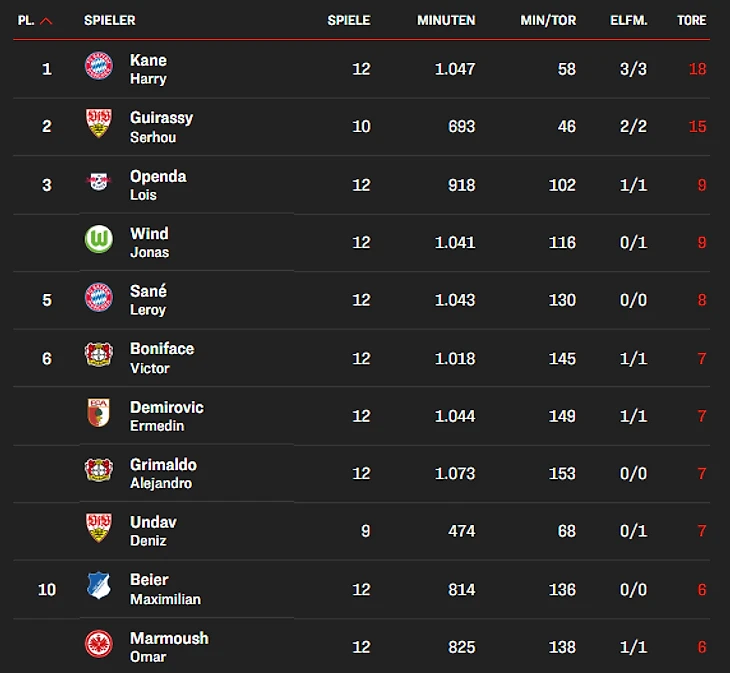Click the RB Leipzig logo beside Openda

tap(98, 183)
